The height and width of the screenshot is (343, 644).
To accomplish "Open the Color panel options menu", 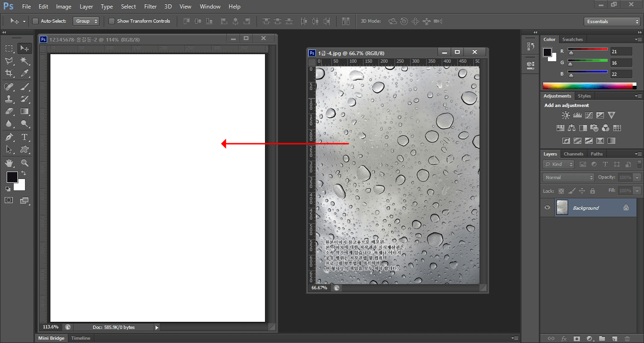I will (x=638, y=40).
